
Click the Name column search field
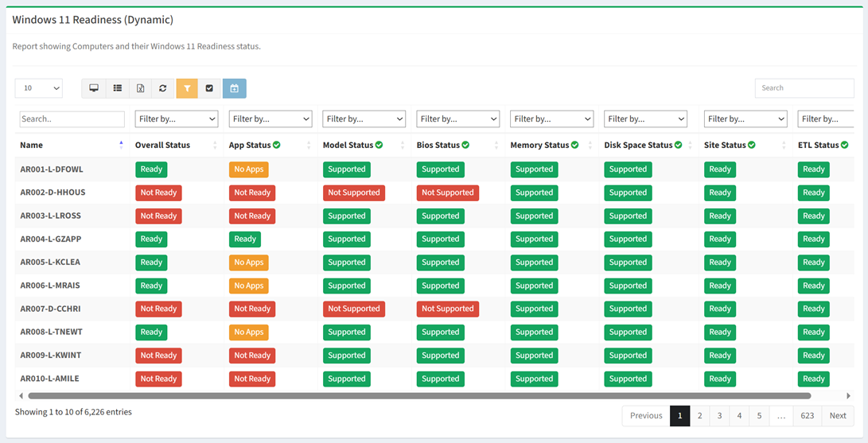coord(72,119)
